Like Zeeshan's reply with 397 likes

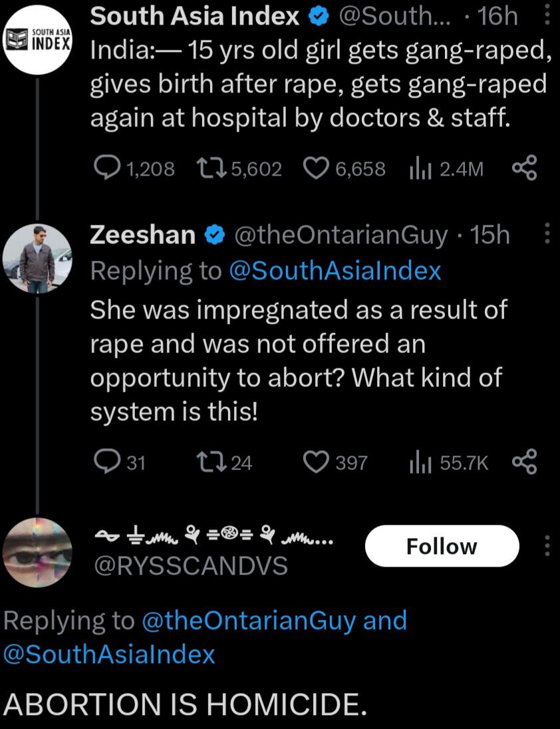pos(315,462)
